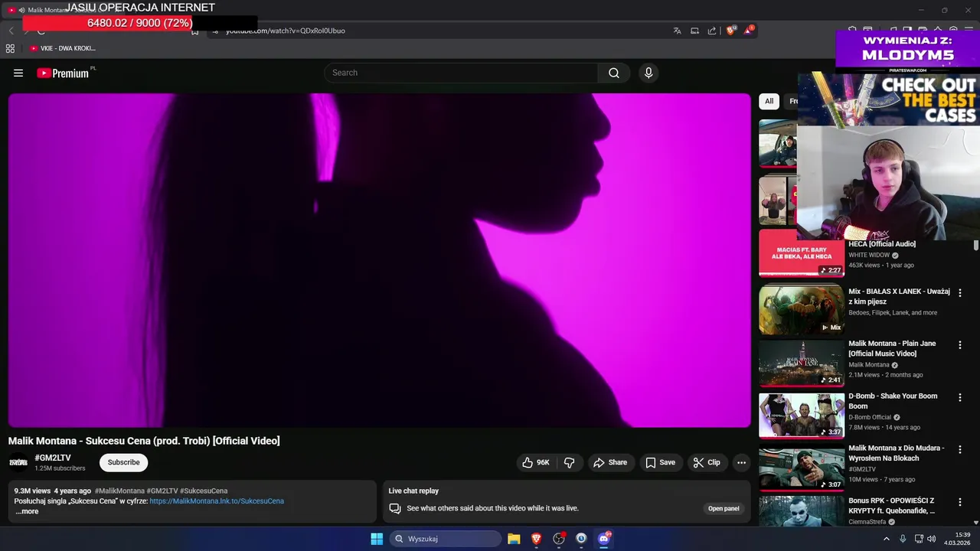This screenshot has height=551, width=980.
Task: Subscribe to #GM2LTV channel
Action: [123, 462]
